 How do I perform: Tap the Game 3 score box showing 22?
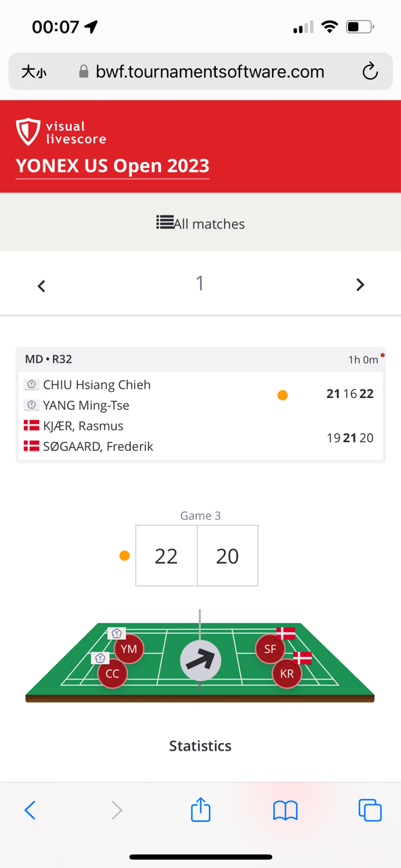click(x=166, y=556)
